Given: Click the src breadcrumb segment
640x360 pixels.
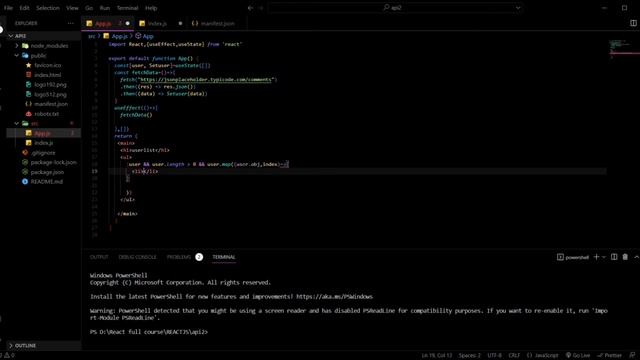Looking at the screenshot, I should pos(92,36).
